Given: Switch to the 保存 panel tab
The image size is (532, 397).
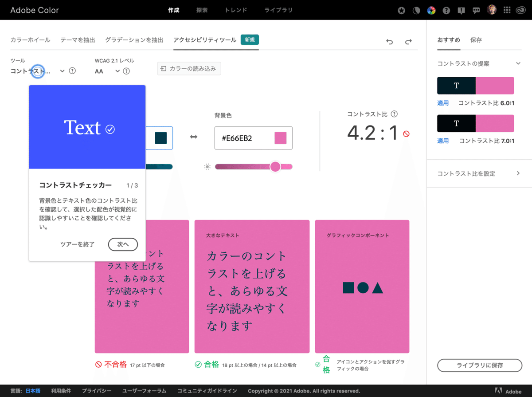Looking at the screenshot, I should (x=476, y=40).
